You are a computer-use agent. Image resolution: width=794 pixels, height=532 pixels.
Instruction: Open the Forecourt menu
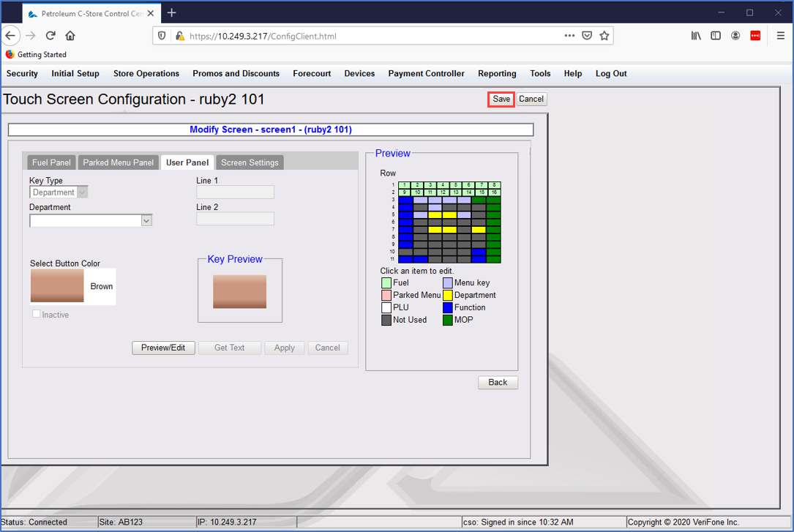312,73
